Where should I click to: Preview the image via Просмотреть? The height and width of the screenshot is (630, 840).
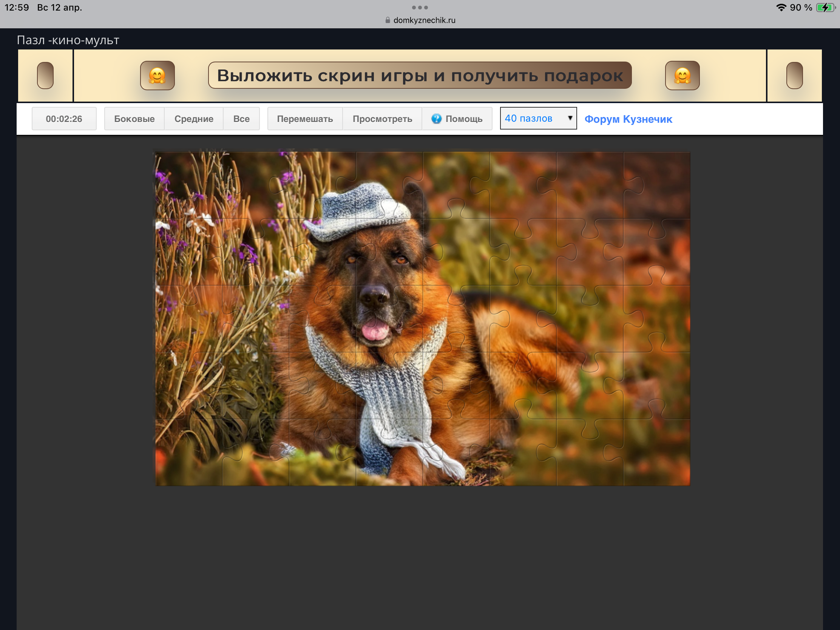382,119
